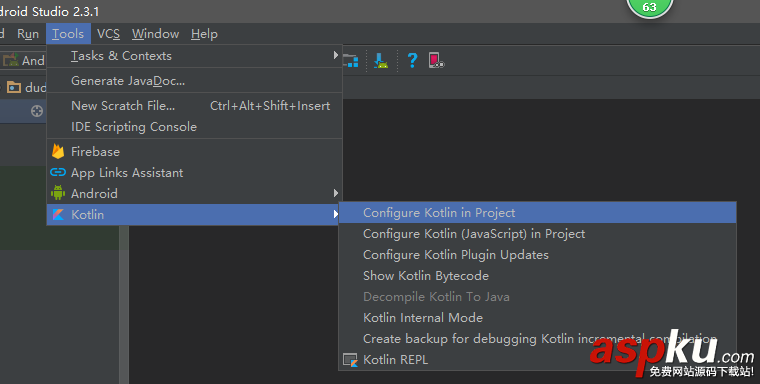This screenshot has height=384, width=760.
Task: Click the Android robot icon in Tools menu
Action: [x=58, y=193]
